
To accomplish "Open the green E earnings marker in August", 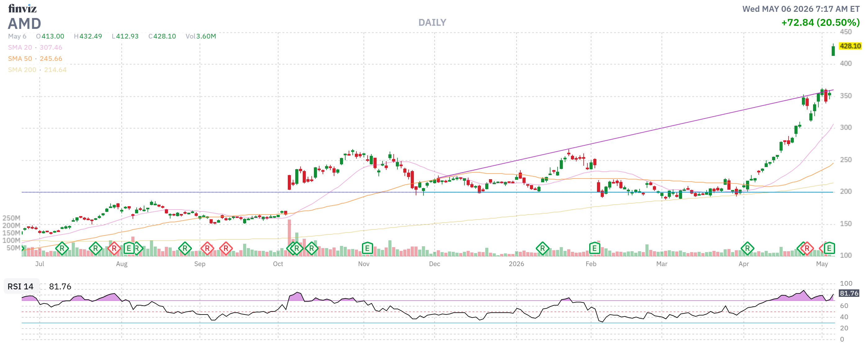I will point(129,249).
